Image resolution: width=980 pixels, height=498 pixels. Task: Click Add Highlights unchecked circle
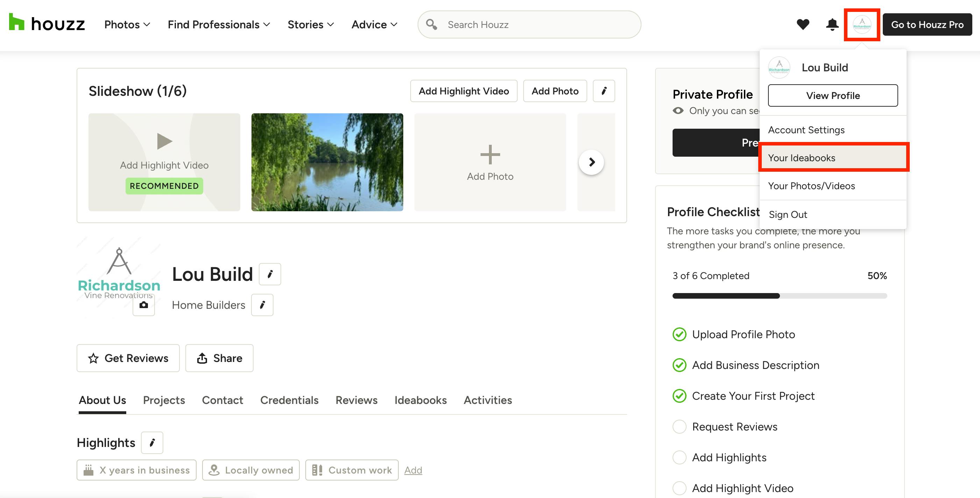click(x=679, y=458)
